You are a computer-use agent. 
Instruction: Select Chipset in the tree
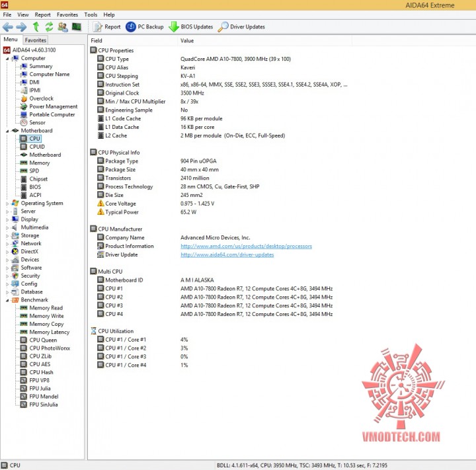point(38,179)
